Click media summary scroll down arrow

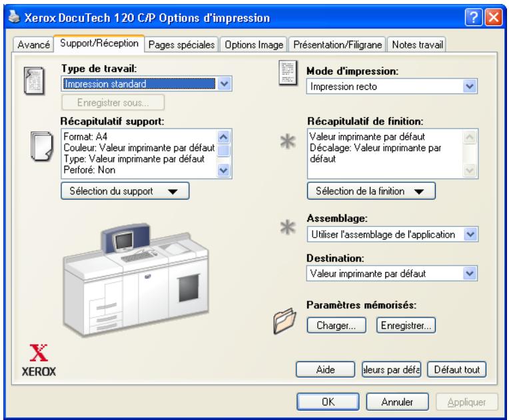224,170
